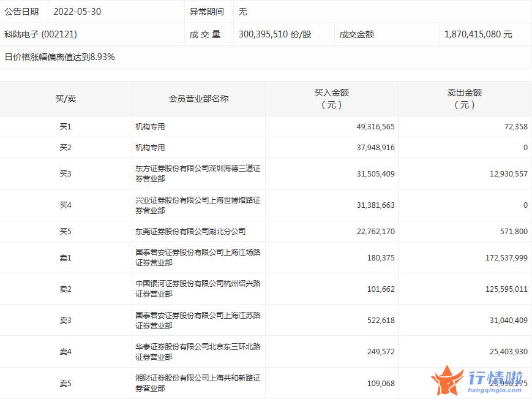Click the 买/卖 column header
The height and width of the screenshot is (399, 532).
click(66, 99)
